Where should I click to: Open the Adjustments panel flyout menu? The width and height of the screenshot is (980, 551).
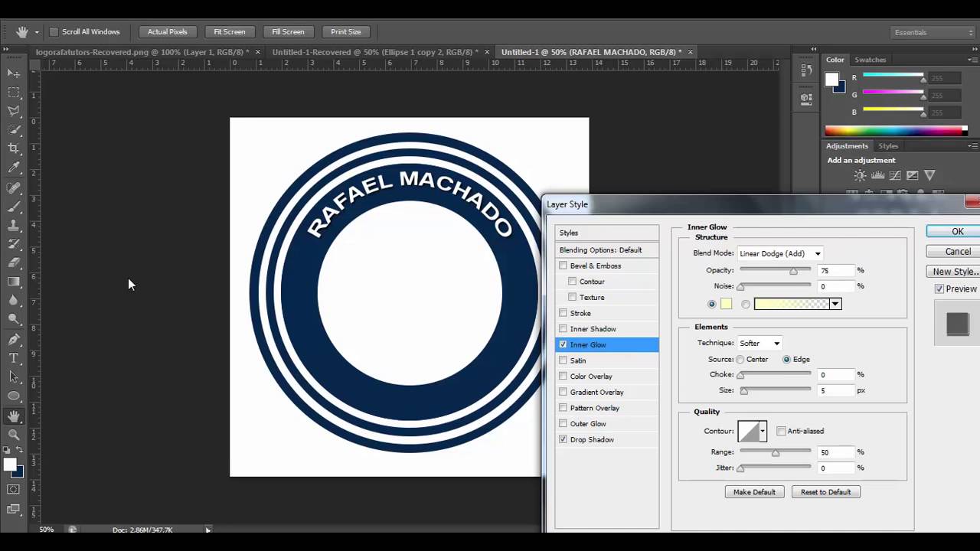click(x=972, y=146)
